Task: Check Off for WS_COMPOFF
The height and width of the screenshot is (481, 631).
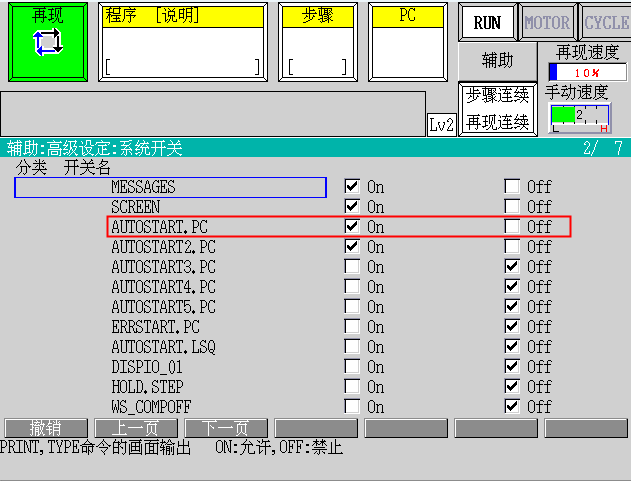Action: [x=512, y=406]
